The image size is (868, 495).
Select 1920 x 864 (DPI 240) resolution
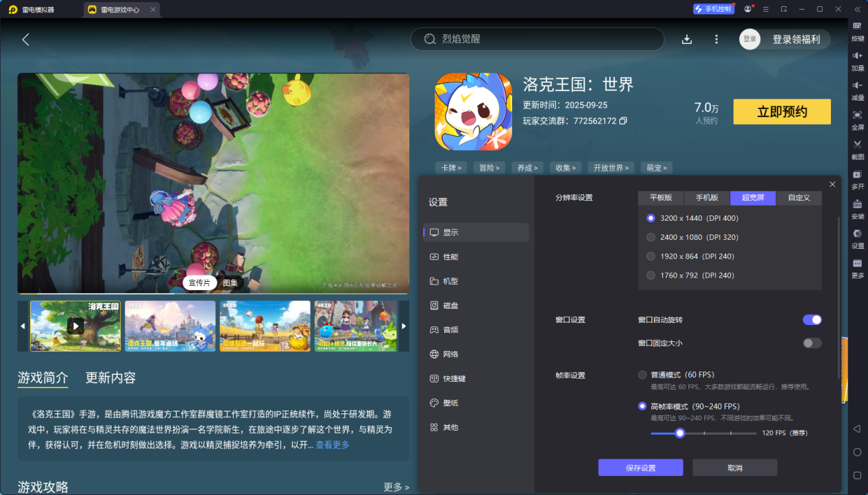point(690,256)
